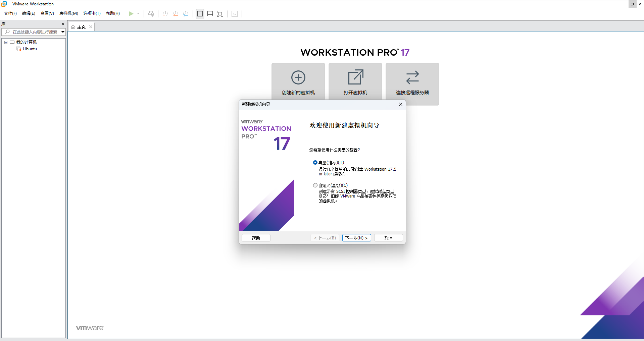
Task: Open the 编辑(E) menu
Action: [x=29, y=13]
